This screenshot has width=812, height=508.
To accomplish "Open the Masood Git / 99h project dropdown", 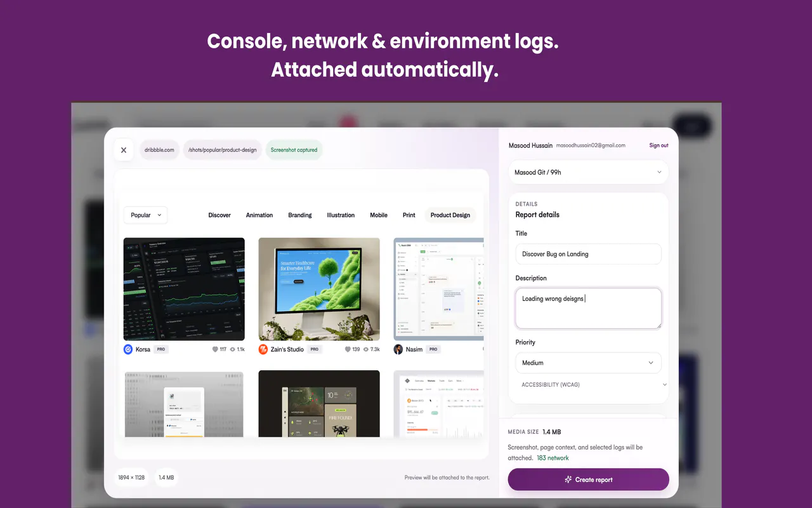I will pos(589,172).
